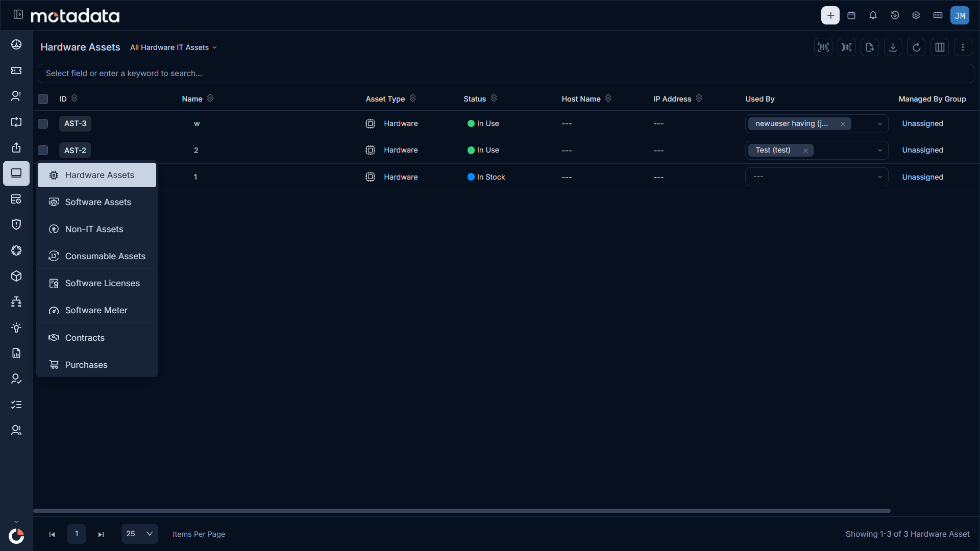
Task: Click the search keyword field
Action: pyautogui.click(x=505, y=73)
